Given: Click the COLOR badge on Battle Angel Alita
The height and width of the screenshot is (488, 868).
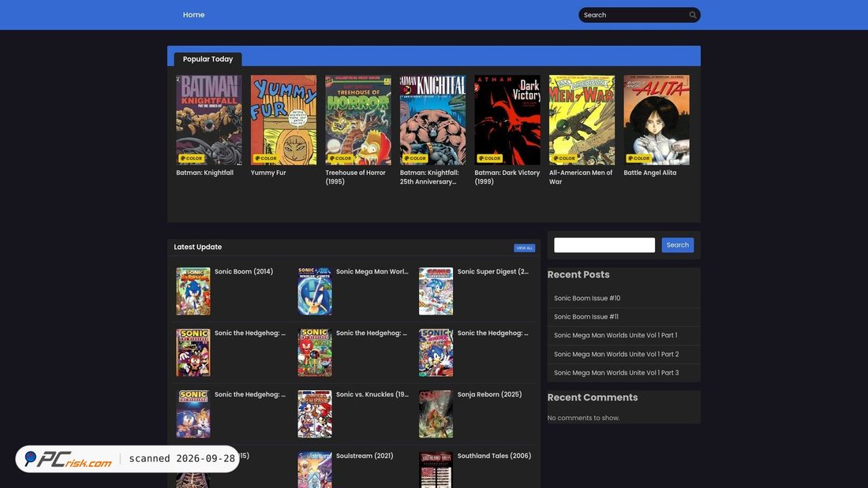Looking at the screenshot, I should (x=639, y=158).
